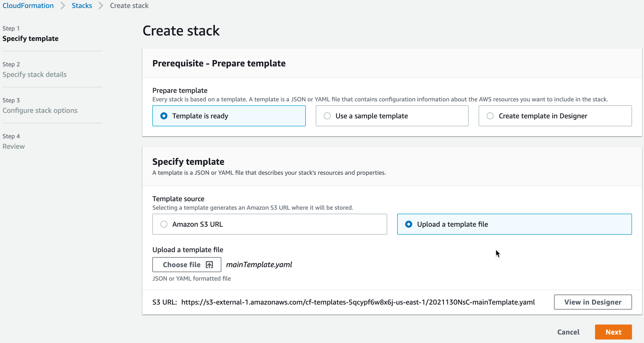The image size is (644, 343).
Task: Click the orange Next button
Action: [613, 332]
